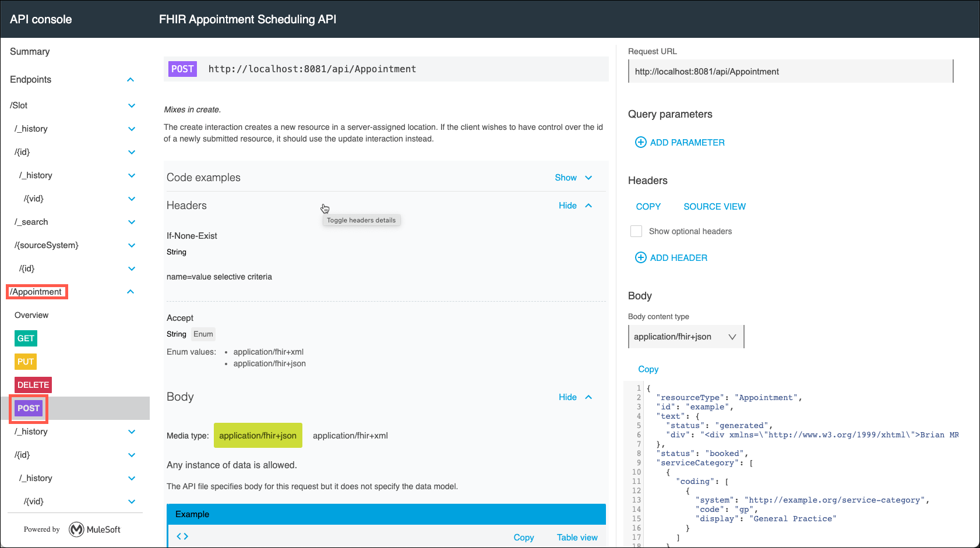Image resolution: width=980 pixels, height=548 pixels.
Task: Click Enum tag under Accept header
Action: 203,334
